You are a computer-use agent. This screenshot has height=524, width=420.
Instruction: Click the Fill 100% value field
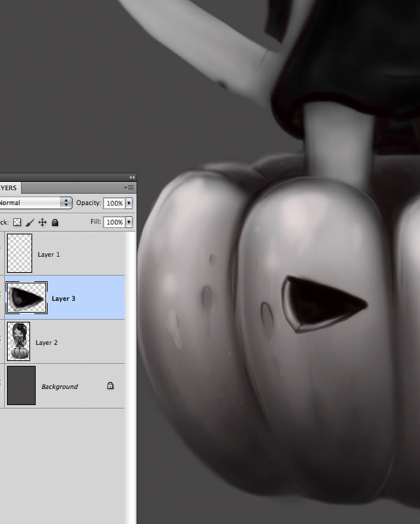(114, 222)
